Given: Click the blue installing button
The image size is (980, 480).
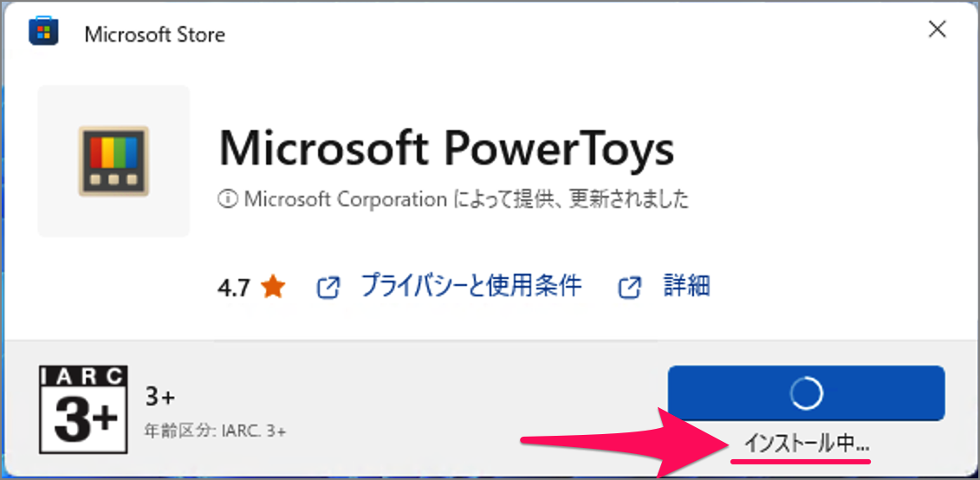Looking at the screenshot, I should tap(806, 393).
